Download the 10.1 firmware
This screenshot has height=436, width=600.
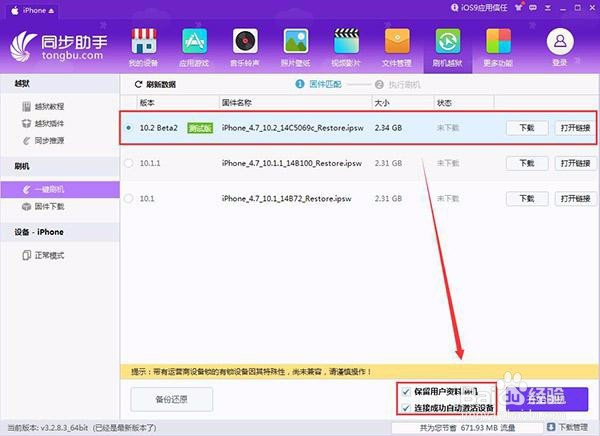[527, 199]
